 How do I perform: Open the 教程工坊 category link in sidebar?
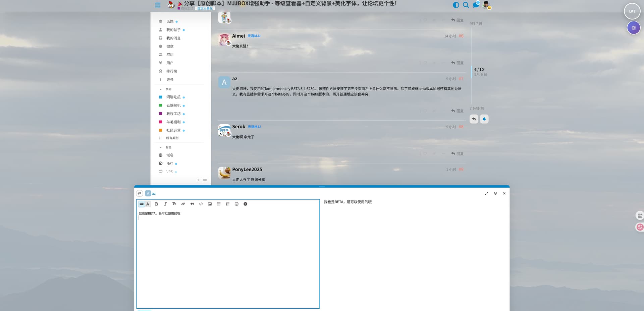[x=173, y=114]
